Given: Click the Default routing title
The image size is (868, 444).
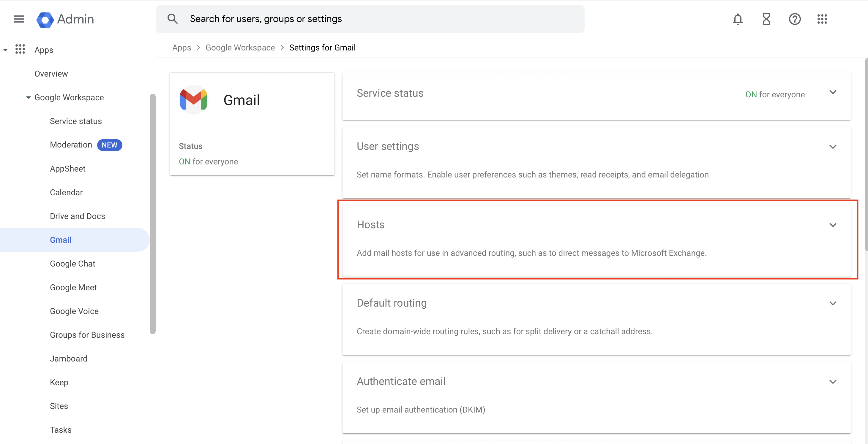Looking at the screenshot, I should (392, 303).
